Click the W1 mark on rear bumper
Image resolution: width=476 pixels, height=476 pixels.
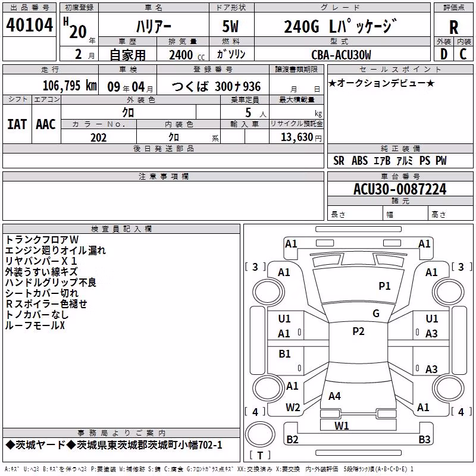[342, 426]
